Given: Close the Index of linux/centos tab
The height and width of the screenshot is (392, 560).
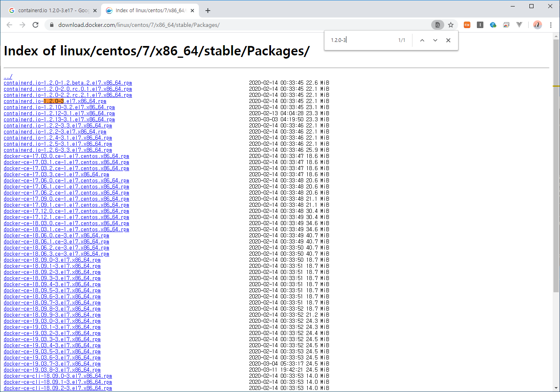Looking at the screenshot, I should click(192, 11).
